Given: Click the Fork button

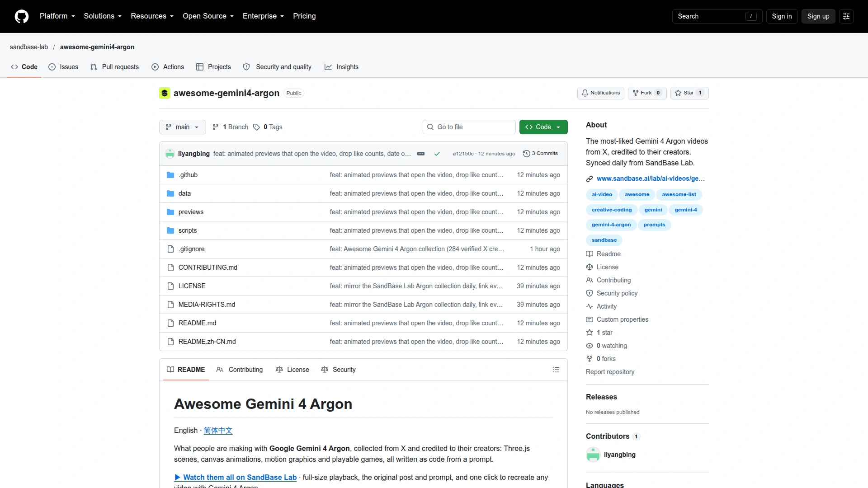Looking at the screenshot, I should (647, 93).
